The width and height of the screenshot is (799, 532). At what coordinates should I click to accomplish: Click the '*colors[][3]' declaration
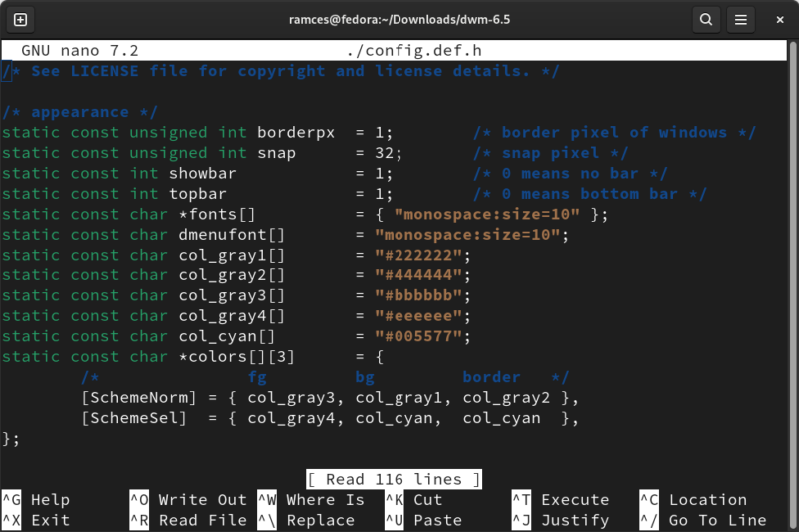(236, 357)
